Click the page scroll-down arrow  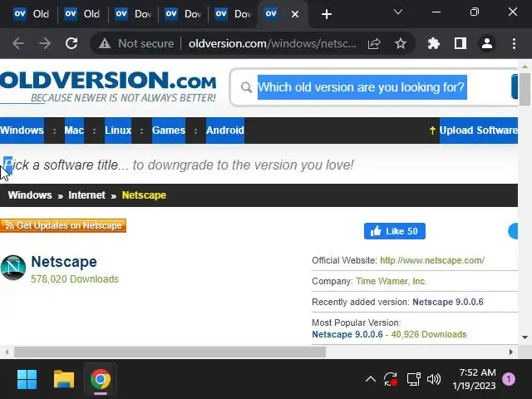click(x=525, y=337)
